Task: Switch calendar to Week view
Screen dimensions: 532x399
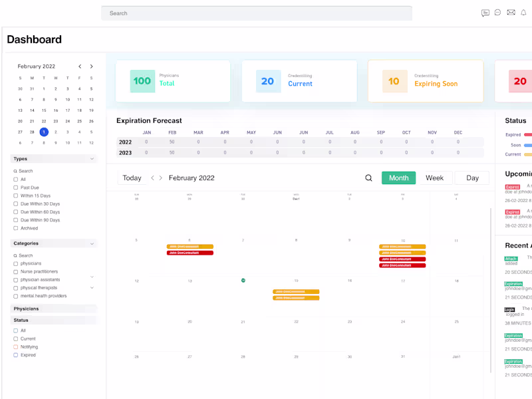Action: (x=435, y=178)
